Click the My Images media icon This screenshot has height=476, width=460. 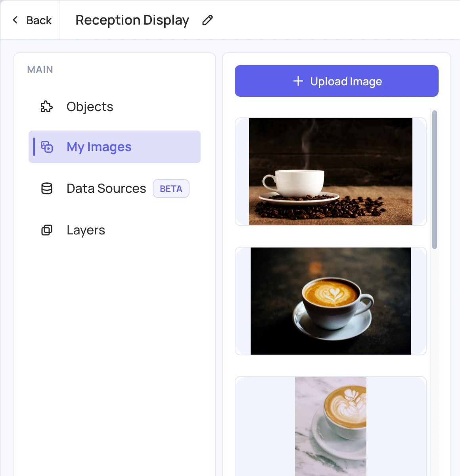tap(47, 147)
